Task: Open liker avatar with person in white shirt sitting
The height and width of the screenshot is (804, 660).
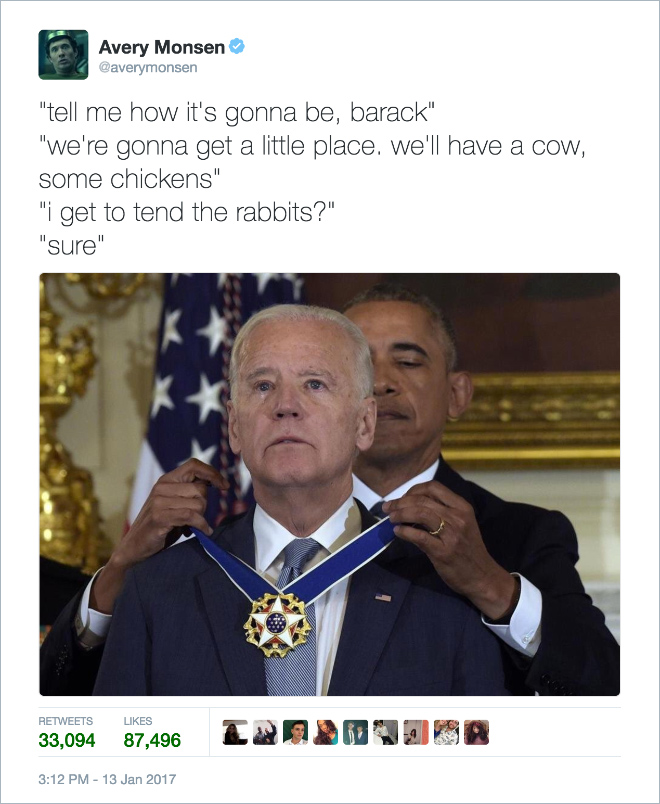Action: (386, 732)
